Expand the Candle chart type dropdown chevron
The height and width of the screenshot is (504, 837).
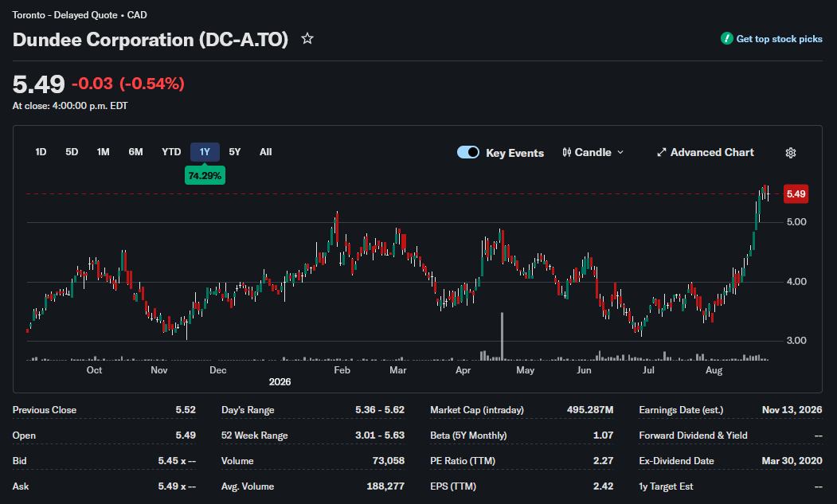(620, 152)
